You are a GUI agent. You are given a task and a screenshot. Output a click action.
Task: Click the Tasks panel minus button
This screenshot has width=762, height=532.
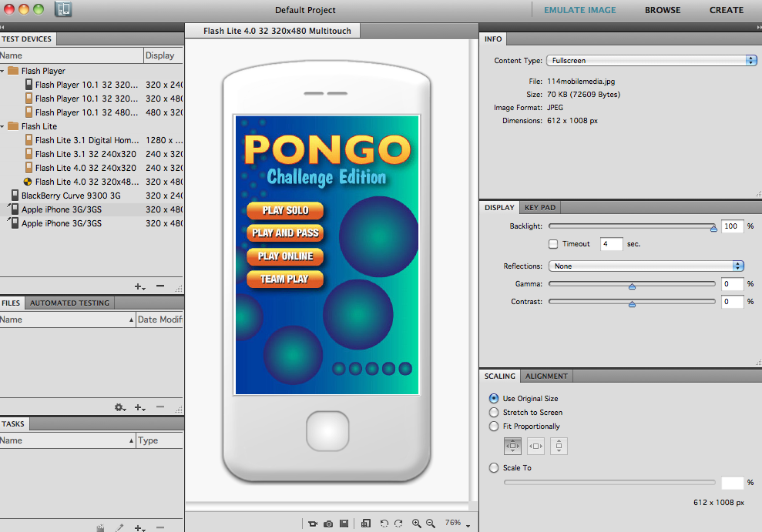click(x=160, y=527)
